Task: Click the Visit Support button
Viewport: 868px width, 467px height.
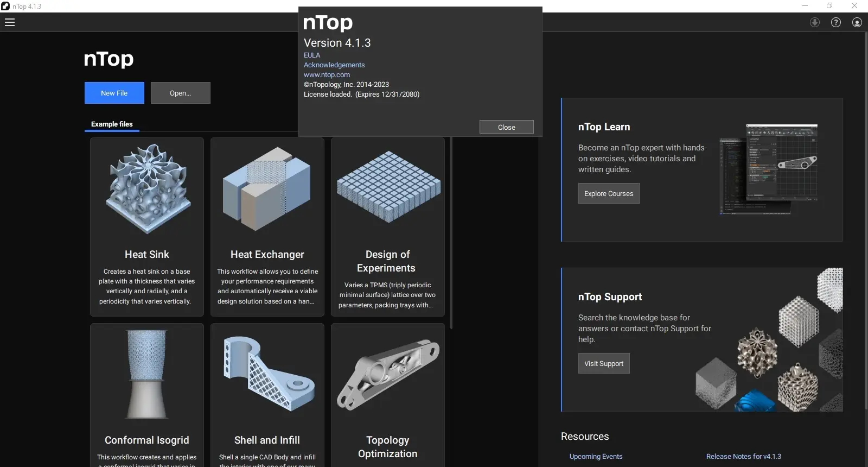Action: (x=604, y=363)
